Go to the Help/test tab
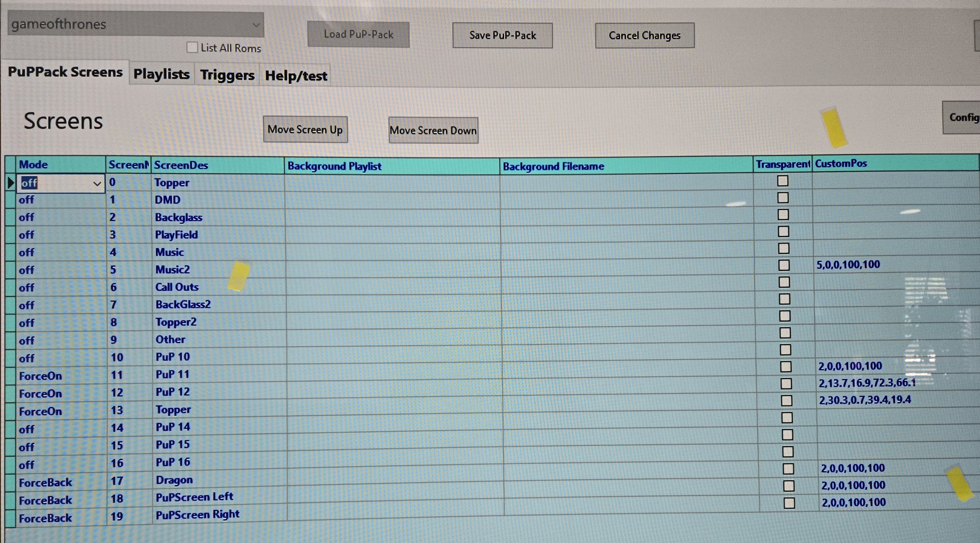 click(x=296, y=75)
